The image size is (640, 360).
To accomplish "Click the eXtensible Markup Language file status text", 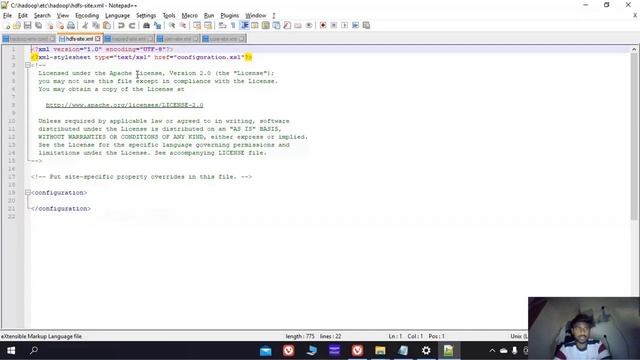I will click(41, 336).
